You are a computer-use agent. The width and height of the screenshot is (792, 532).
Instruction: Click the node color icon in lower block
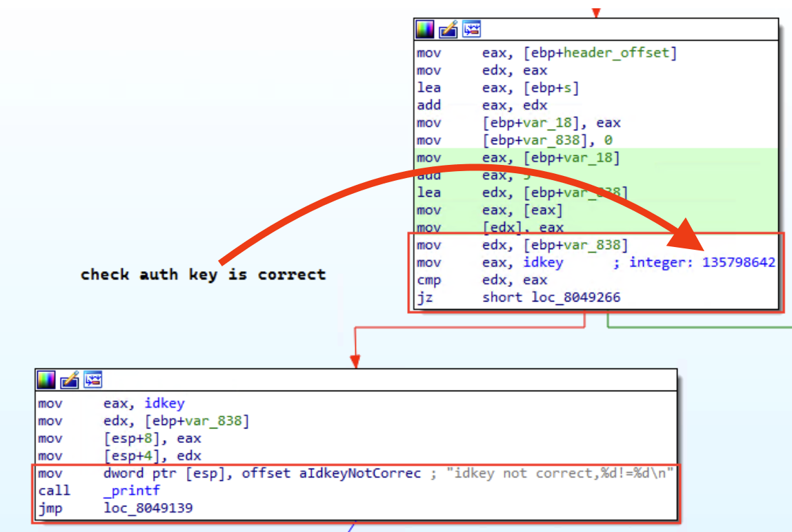[x=46, y=380]
